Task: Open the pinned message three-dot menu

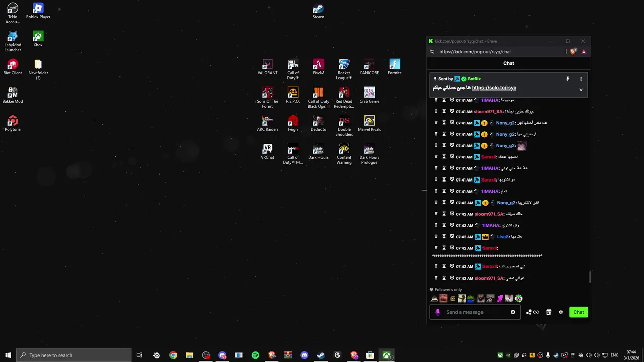Action: 581,79
